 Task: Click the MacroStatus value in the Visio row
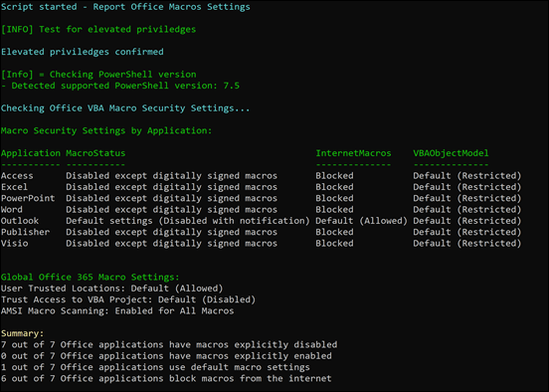(x=171, y=243)
